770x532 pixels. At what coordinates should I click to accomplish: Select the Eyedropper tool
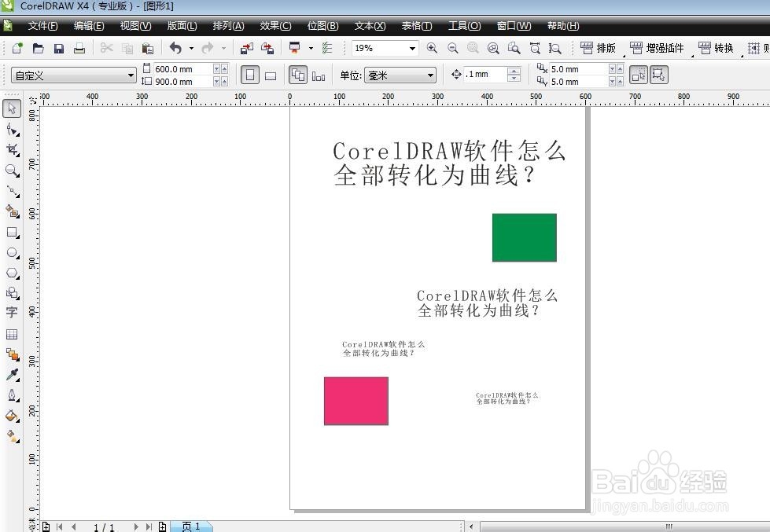[12, 375]
